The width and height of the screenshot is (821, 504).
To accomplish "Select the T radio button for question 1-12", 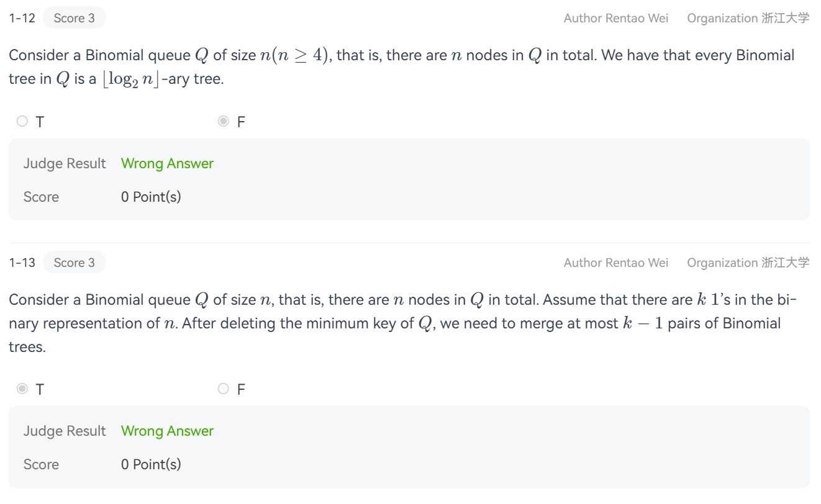I will click(x=22, y=122).
